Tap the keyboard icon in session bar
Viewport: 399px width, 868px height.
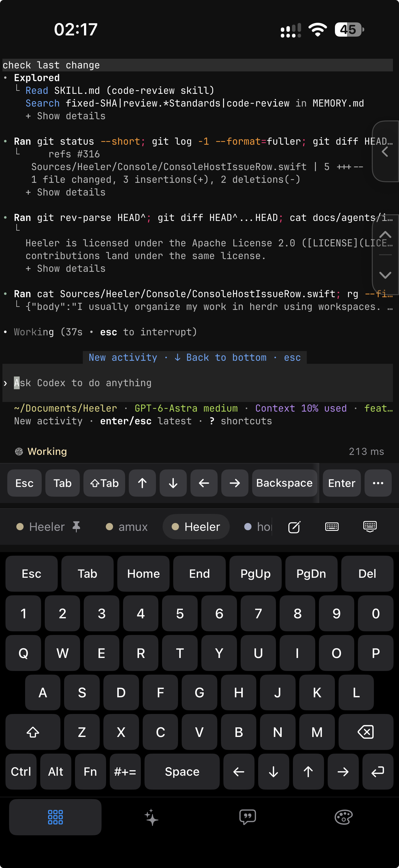(332, 527)
